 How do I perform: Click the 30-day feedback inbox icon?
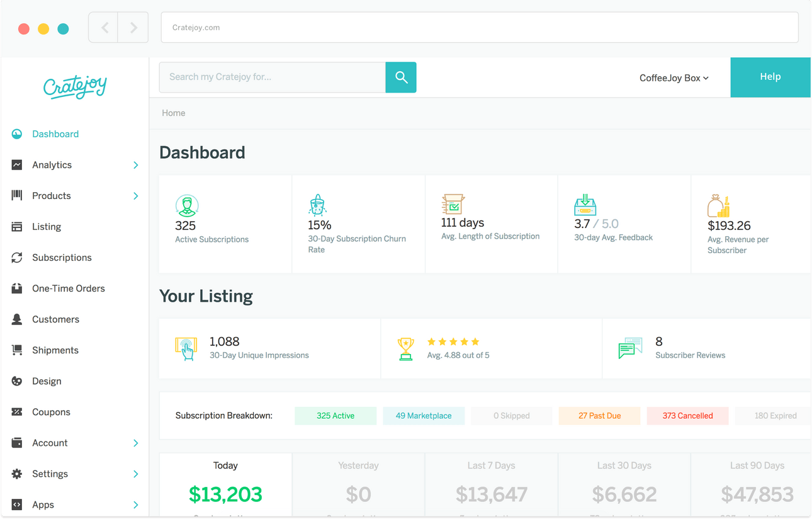click(x=585, y=205)
